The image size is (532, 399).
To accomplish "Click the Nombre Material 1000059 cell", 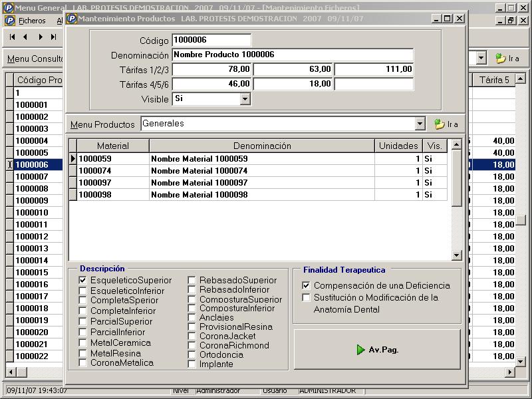I will click(x=262, y=159).
